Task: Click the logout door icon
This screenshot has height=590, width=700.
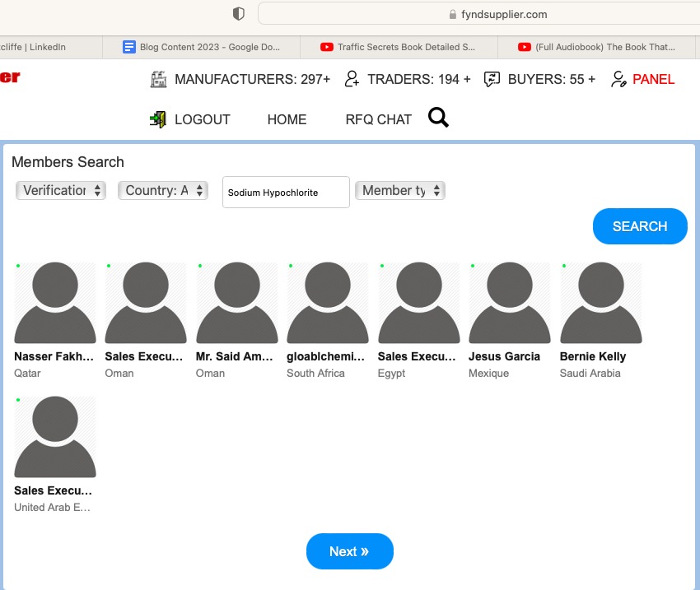Action: click(158, 119)
